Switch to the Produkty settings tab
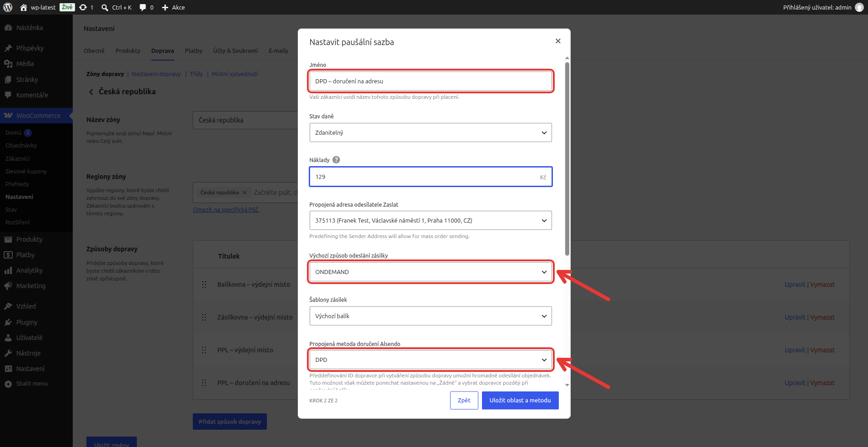 click(128, 51)
